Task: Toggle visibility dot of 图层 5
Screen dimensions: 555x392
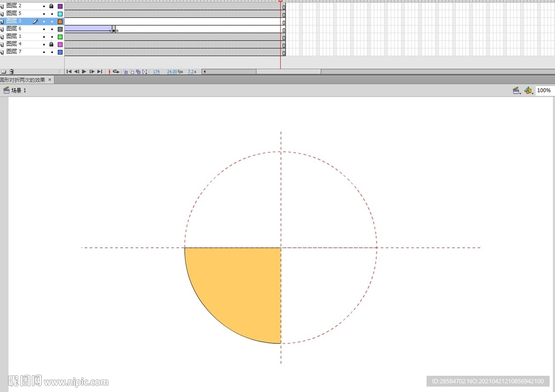Action: tap(44, 14)
